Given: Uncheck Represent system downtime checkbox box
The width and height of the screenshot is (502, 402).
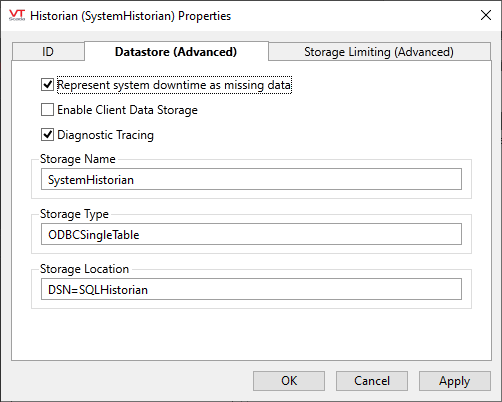Looking at the screenshot, I should (47, 85).
